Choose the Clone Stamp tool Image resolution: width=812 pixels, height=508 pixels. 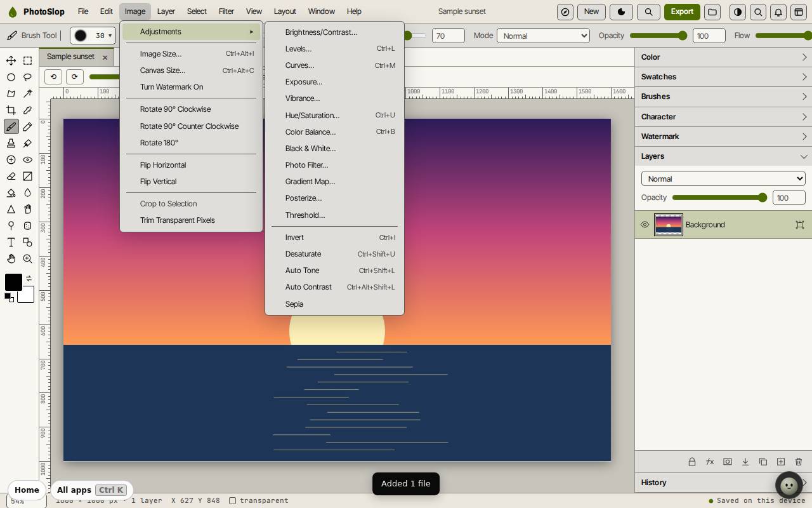pos(11,143)
